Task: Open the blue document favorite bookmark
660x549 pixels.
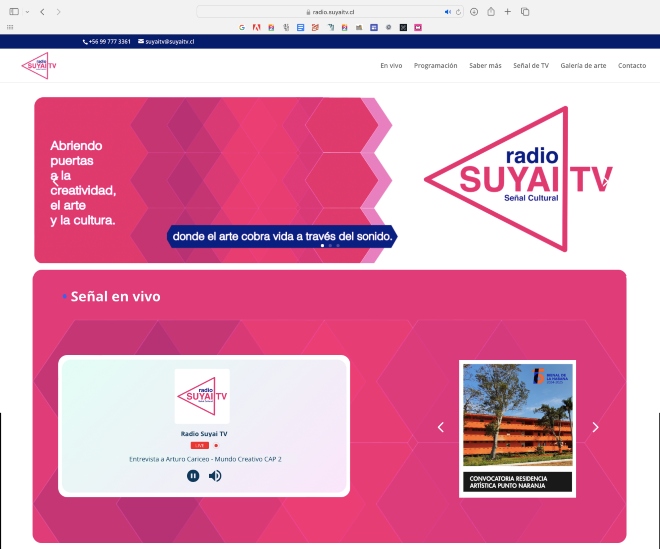Action: point(300,27)
